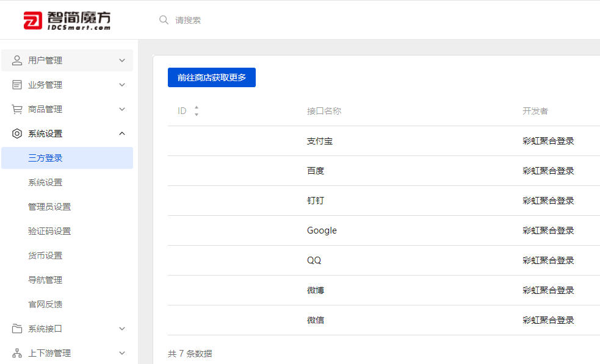This screenshot has width=600, height=364.
Task: Click the 用户管理 person icon
Action: tap(17, 60)
